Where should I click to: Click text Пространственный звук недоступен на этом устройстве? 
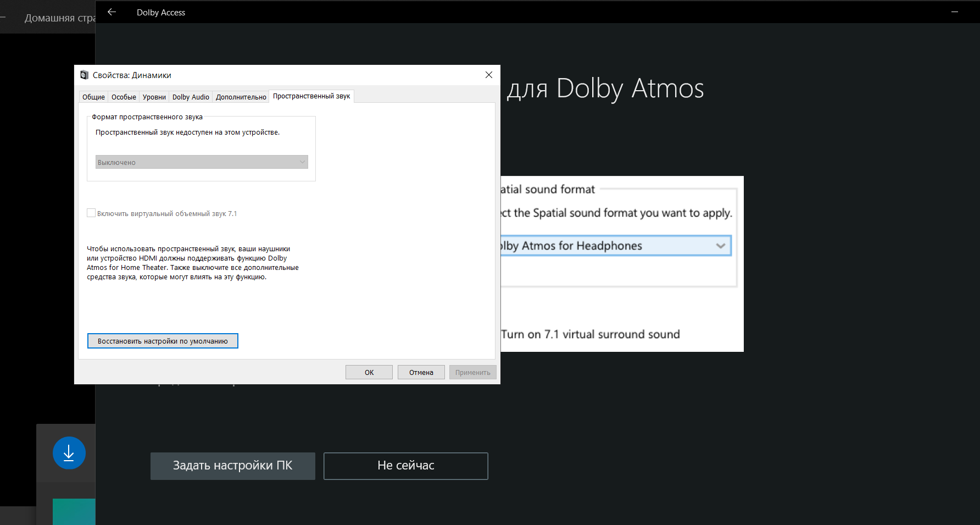point(188,132)
